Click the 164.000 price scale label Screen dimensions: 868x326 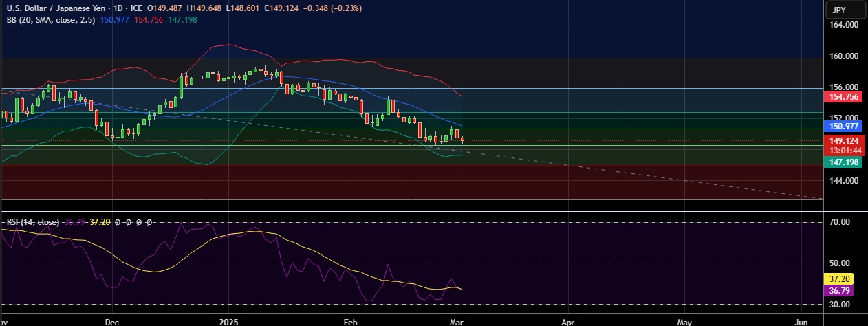[843, 25]
